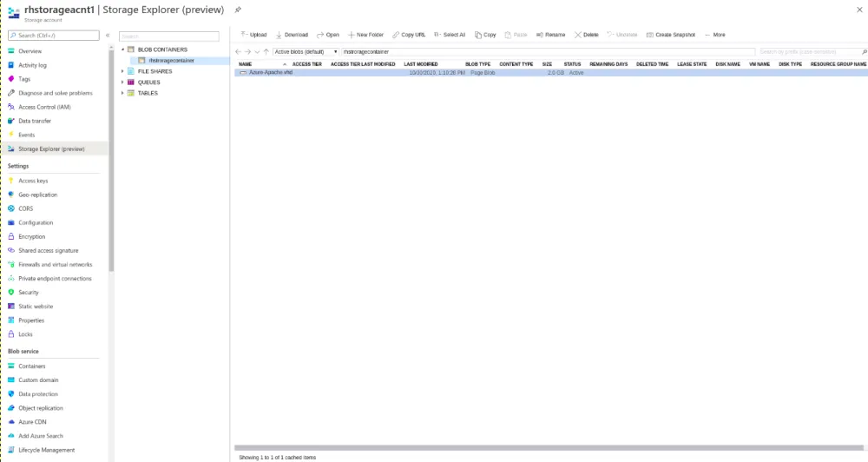
Task: Click the Upload toolbar button
Action: [253, 35]
